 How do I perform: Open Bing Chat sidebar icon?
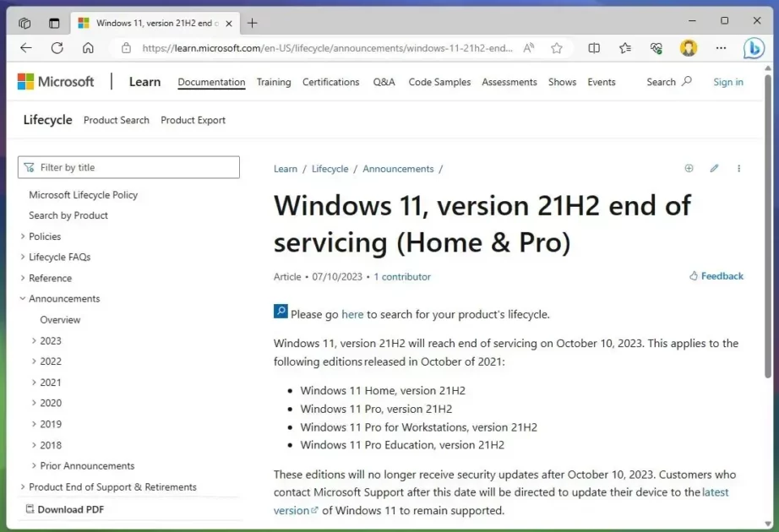click(x=754, y=48)
